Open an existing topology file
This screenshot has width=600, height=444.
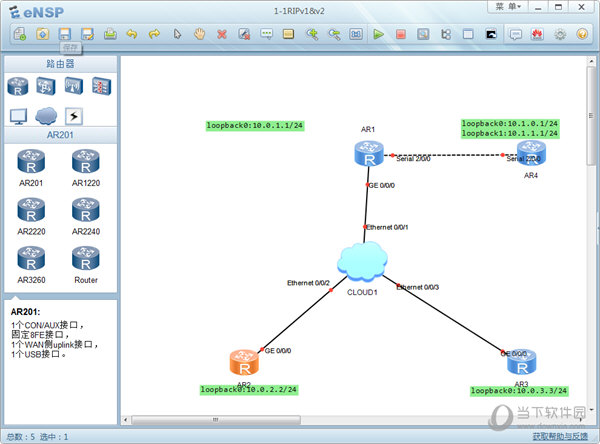tap(42, 34)
